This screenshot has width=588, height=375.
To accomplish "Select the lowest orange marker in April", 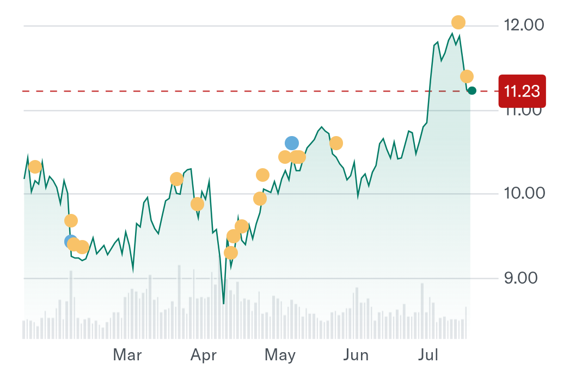I will (231, 253).
